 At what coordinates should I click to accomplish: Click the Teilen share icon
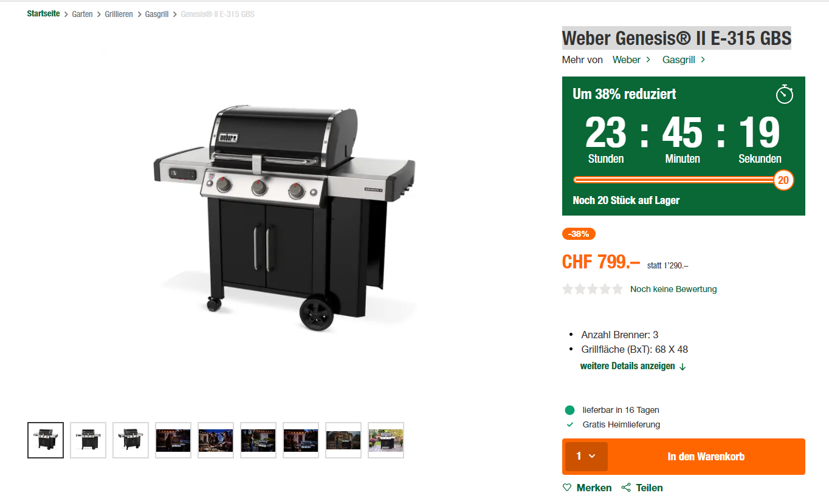(626, 488)
